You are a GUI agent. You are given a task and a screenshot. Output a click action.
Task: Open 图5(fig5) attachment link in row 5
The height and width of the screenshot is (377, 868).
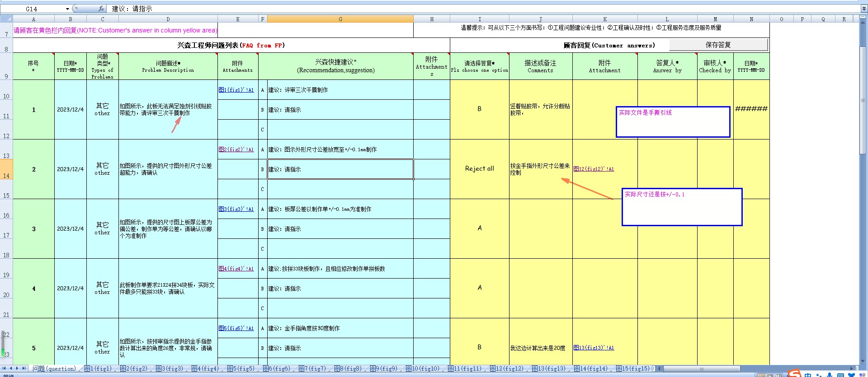[236, 328]
